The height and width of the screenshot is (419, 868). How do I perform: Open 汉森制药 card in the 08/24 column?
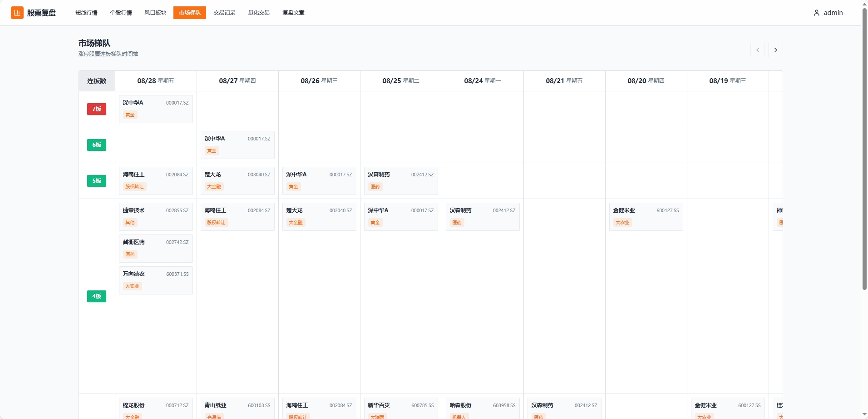click(483, 217)
